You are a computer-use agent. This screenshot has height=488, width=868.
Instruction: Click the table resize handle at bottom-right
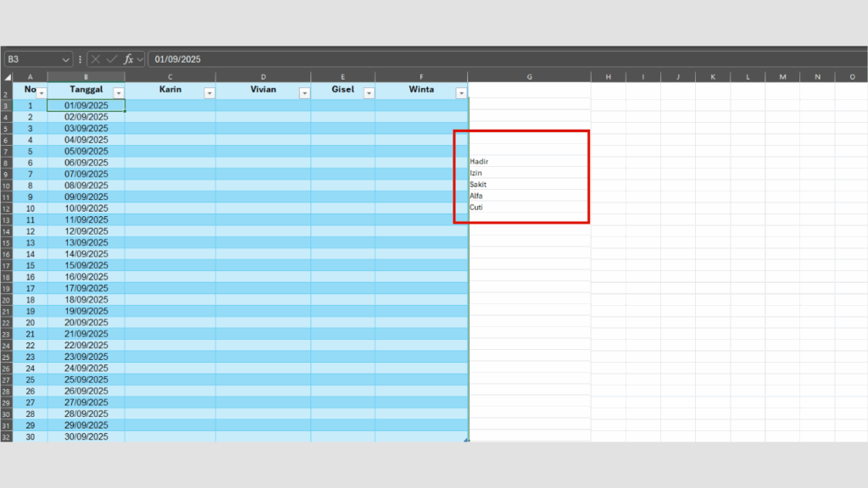[466, 440]
